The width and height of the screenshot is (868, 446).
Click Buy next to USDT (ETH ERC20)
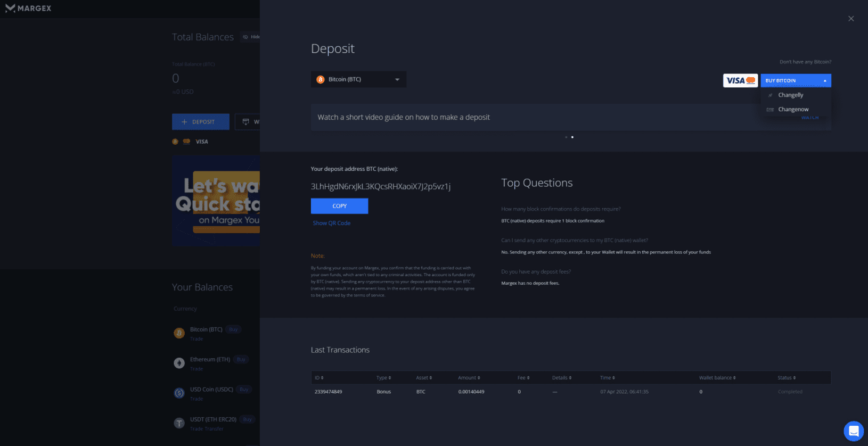coord(247,419)
